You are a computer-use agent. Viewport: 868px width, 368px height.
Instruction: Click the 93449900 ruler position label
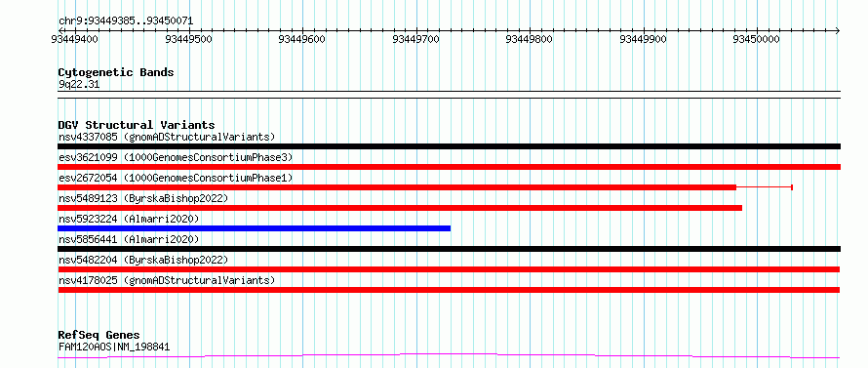pos(644,39)
